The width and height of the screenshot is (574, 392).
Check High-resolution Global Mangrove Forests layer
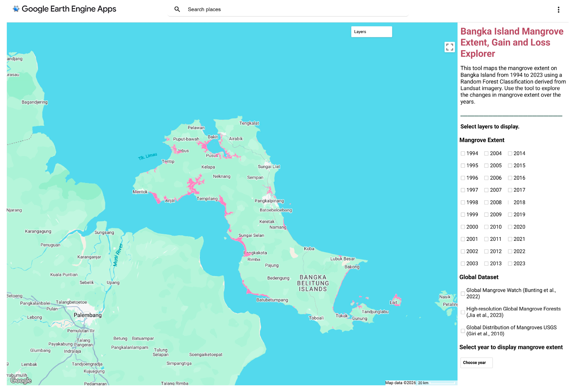pos(463,312)
